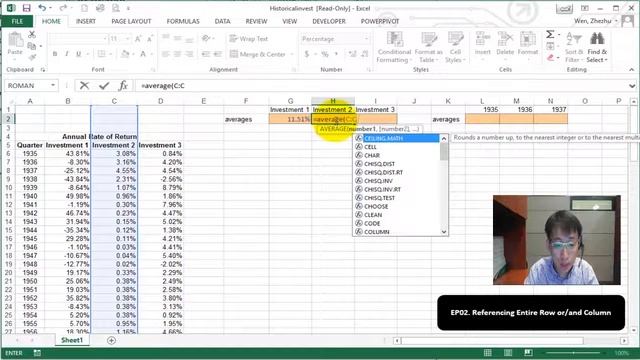640x360 pixels.
Task: Open Conditional Formatting menu
Action: click(394, 47)
